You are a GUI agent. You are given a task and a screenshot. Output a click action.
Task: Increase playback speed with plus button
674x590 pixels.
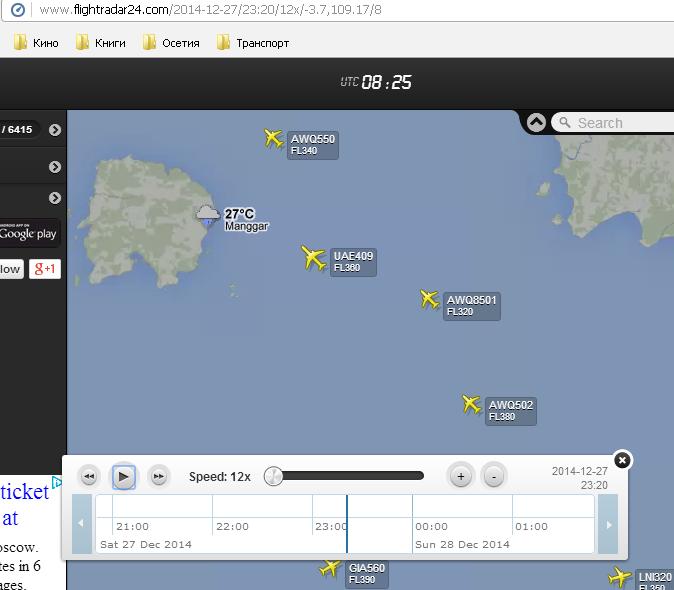[x=460, y=476]
